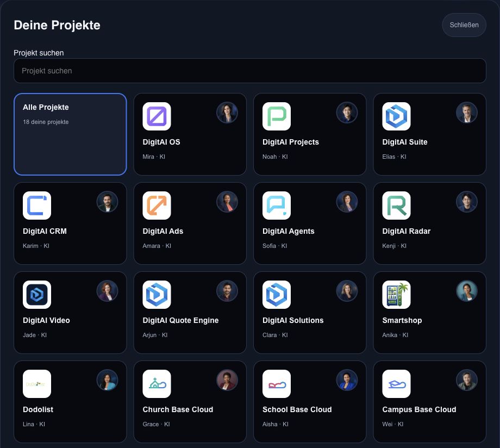This screenshot has width=500, height=448.
Task: Click Elias's avatar on DigitAI Suite card
Action: pyautogui.click(x=467, y=113)
